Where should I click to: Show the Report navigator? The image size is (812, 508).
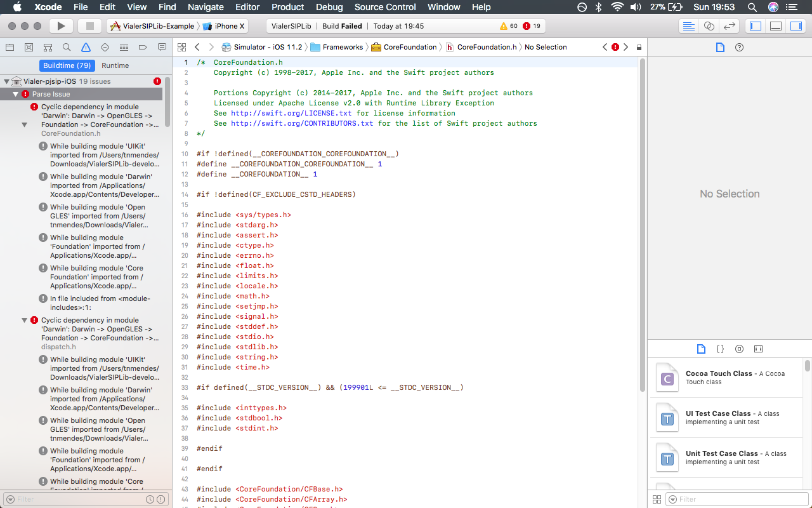(x=162, y=47)
